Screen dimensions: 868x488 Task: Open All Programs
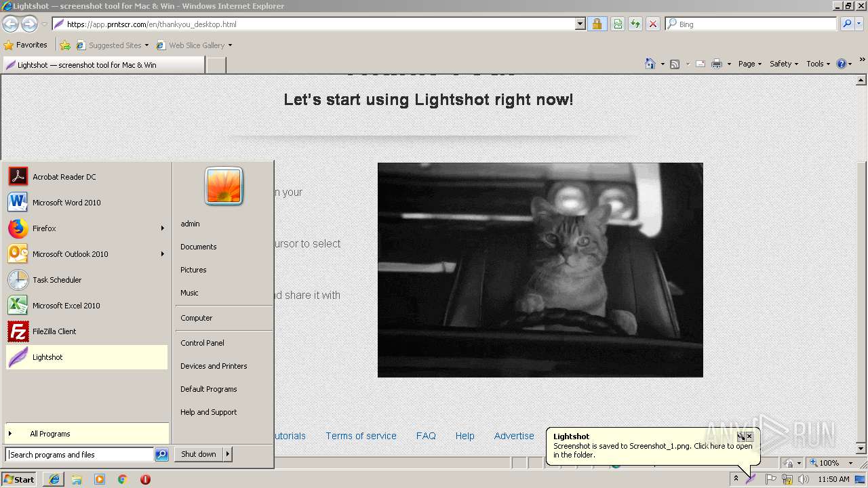pyautogui.click(x=86, y=434)
